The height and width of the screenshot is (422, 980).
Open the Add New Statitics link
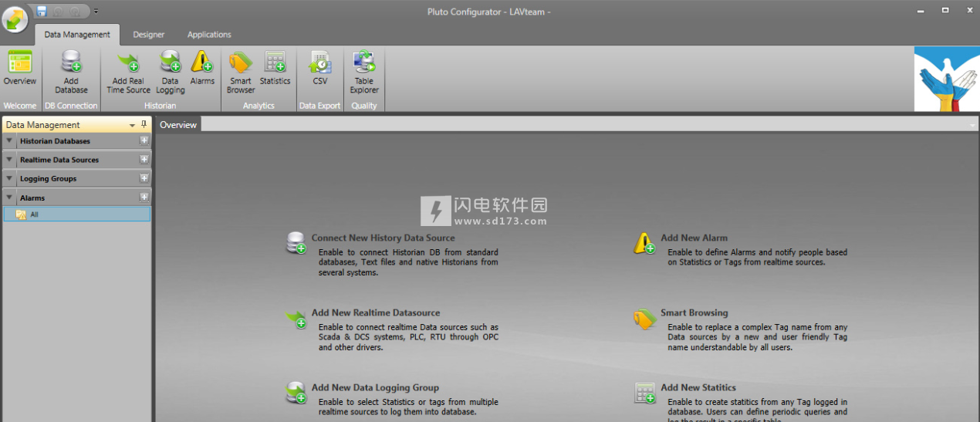(x=698, y=387)
